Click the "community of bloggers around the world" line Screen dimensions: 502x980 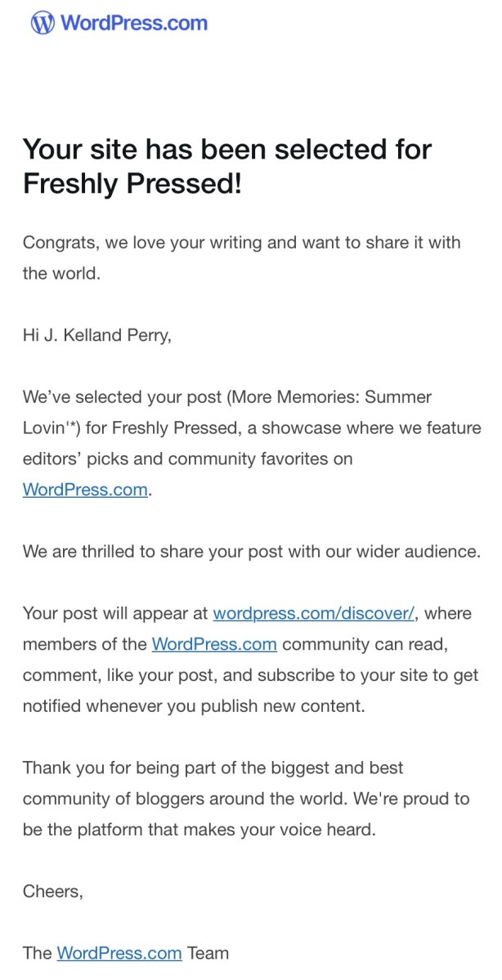246,799
